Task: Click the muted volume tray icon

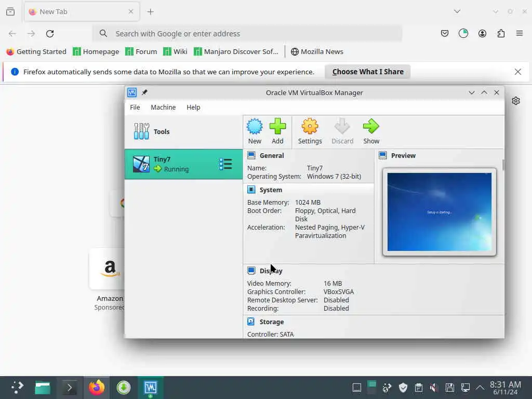Action: (x=434, y=388)
